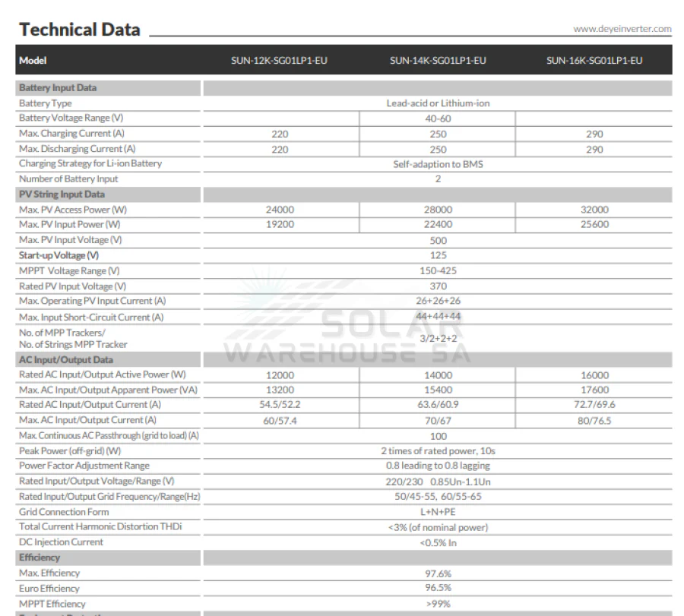Select the Peak Power (off-grid) (W) label
The width and height of the screenshot is (684, 616).
(70, 450)
